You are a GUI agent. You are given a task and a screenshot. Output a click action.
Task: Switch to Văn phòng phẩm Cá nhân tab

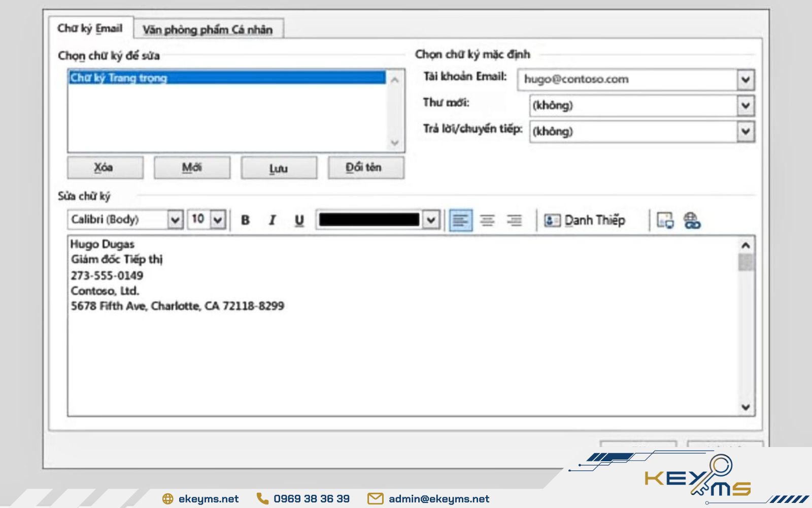pyautogui.click(x=208, y=29)
